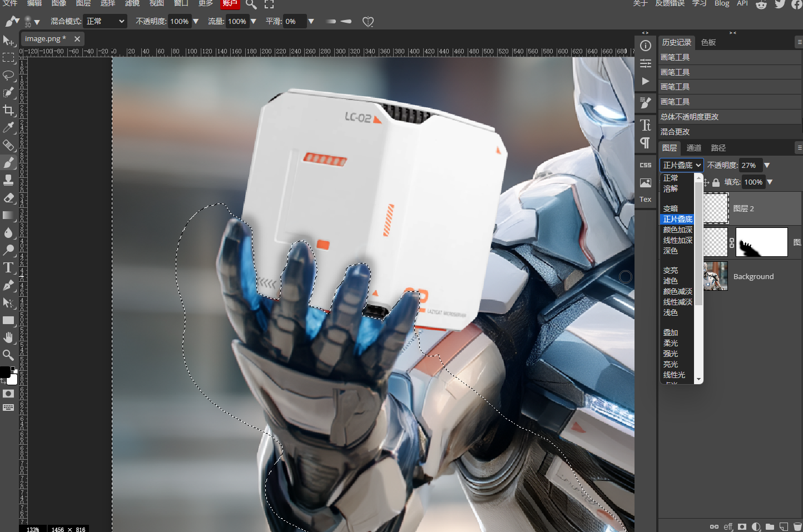
Task: Expand the fill 100% dropdown arrow
Action: (770, 182)
